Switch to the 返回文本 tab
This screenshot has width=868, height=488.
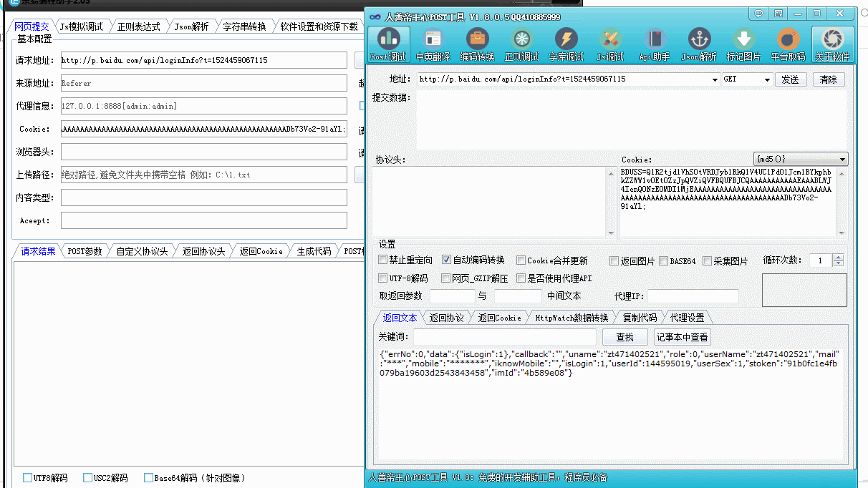[400, 318]
